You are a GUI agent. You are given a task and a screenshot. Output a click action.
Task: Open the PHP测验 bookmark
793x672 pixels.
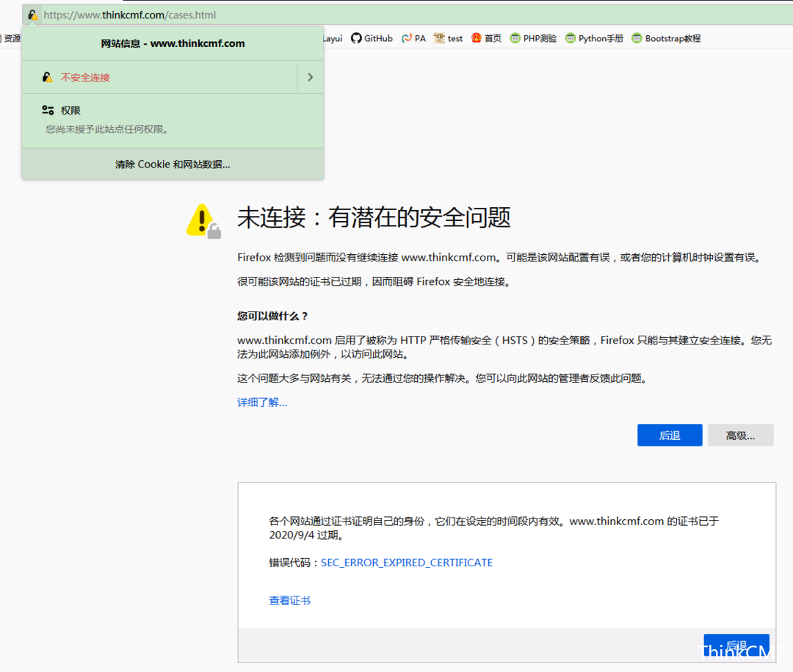[533, 38]
